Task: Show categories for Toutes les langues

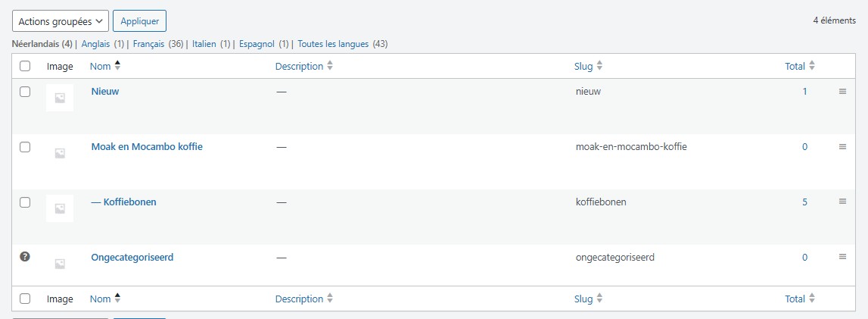Action: [333, 44]
